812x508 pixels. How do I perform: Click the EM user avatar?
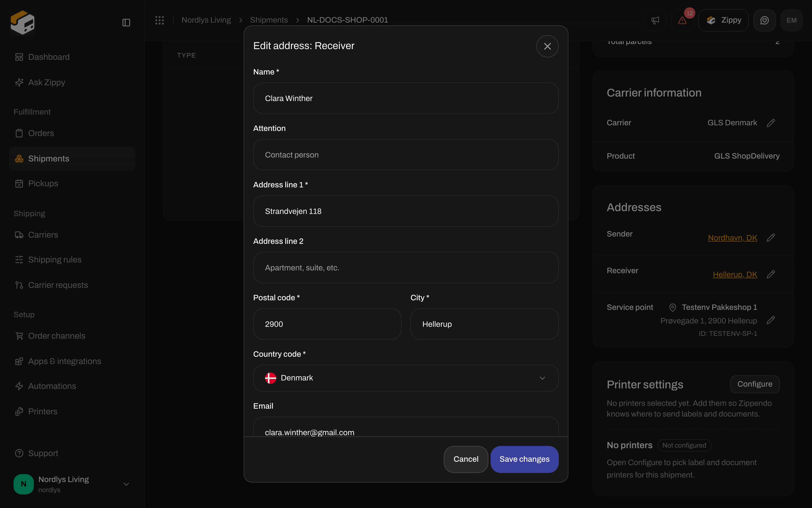pos(791,20)
